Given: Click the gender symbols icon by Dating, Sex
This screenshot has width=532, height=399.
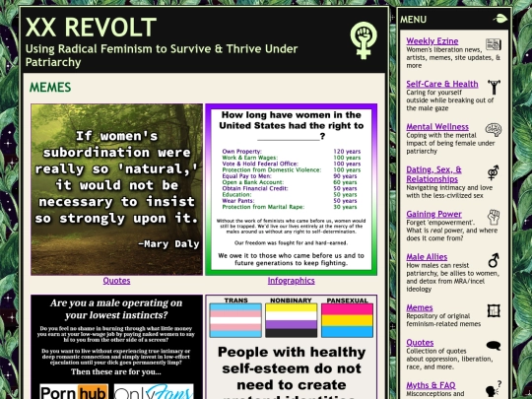Looking at the screenshot, I should (x=494, y=172).
